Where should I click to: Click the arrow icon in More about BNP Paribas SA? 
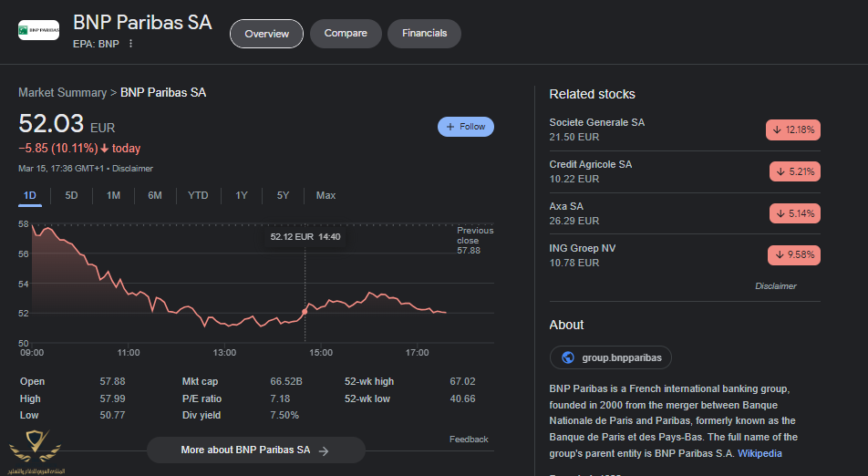click(324, 450)
